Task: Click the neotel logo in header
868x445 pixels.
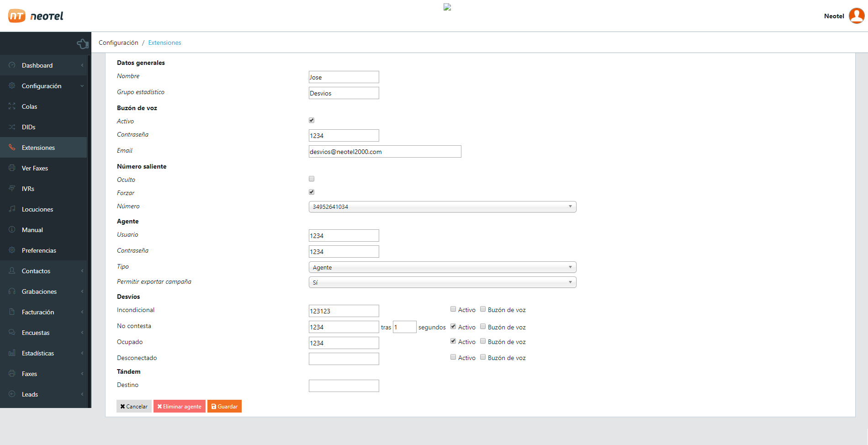Action: (36, 16)
